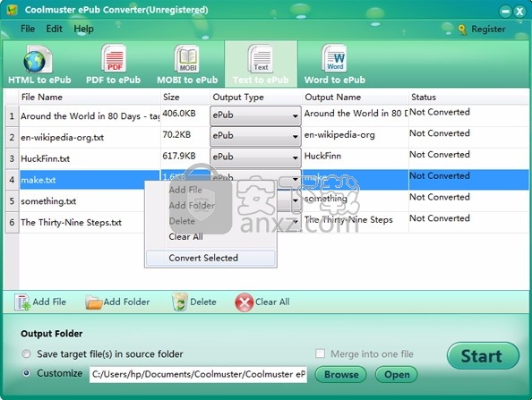The width and height of the screenshot is (532, 400).
Task: Open Output Type dropdown for en-wikipedia-org.txt
Action: (255, 137)
